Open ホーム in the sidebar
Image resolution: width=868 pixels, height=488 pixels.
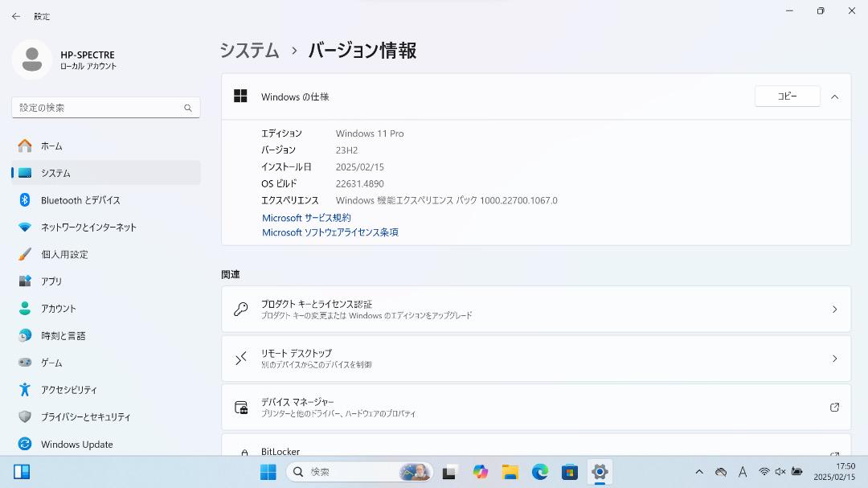coord(106,146)
